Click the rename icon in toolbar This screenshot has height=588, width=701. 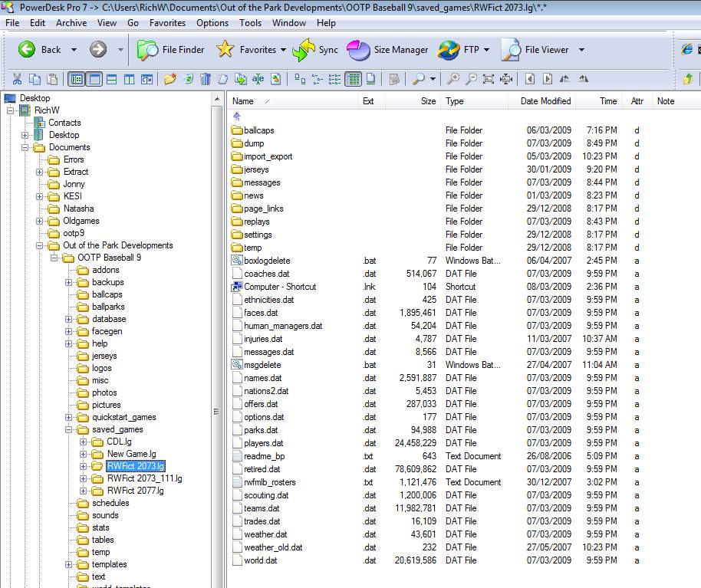pyautogui.click(x=258, y=79)
